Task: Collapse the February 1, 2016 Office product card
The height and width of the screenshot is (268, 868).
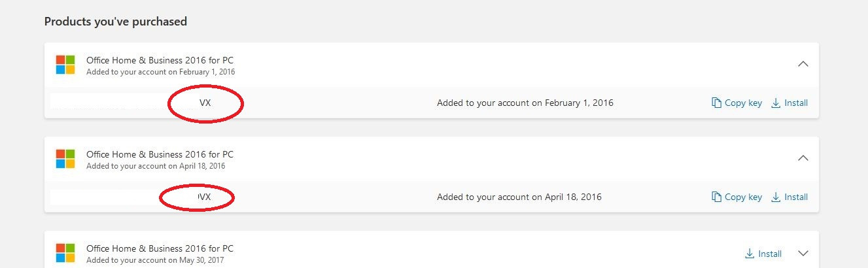Action: 804,64
